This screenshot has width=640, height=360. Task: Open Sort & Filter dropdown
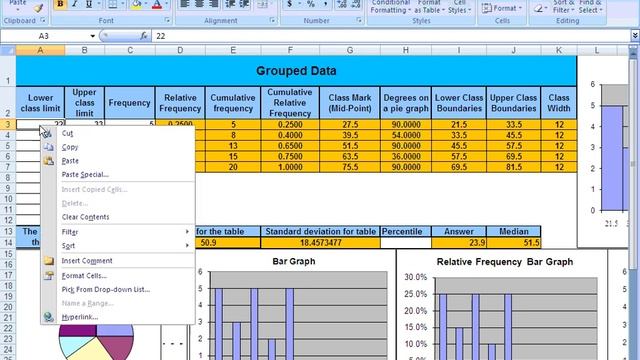point(564,7)
